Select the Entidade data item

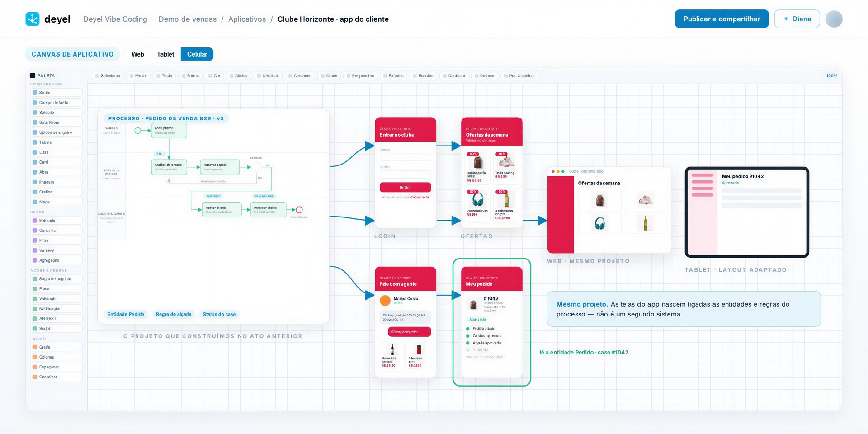(x=57, y=221)
